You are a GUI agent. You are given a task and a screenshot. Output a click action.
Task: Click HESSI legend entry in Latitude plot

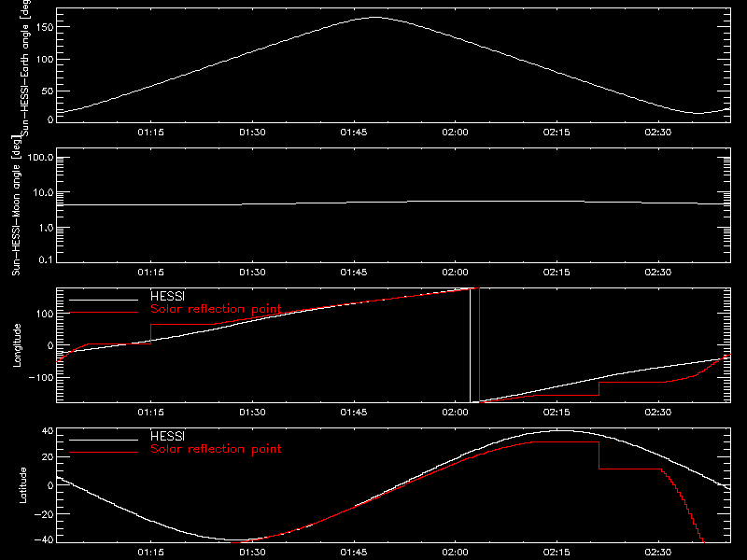pos(167,436)
